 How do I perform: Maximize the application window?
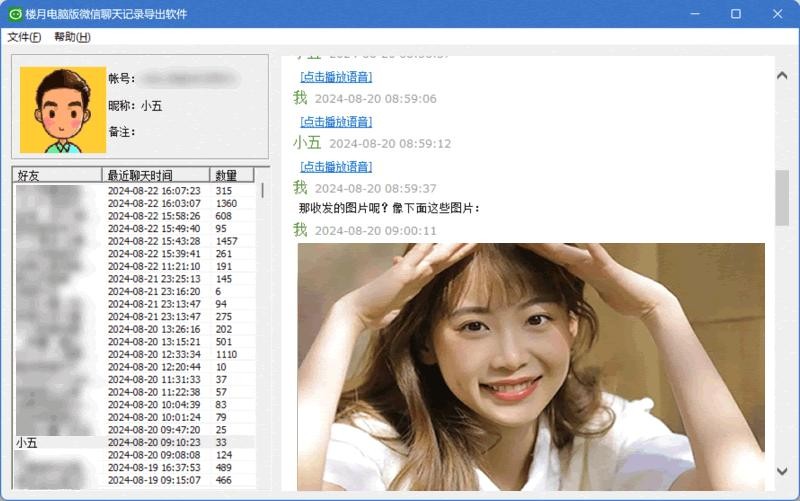736,14
